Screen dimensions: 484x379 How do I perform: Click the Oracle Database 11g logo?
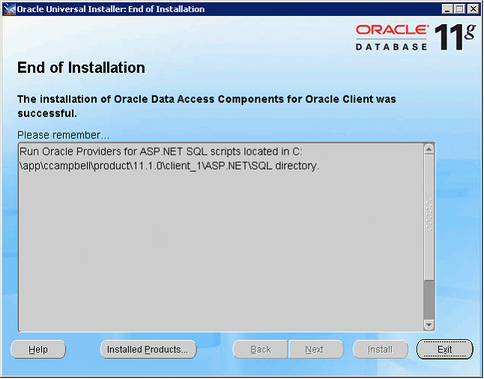point(415,37)
